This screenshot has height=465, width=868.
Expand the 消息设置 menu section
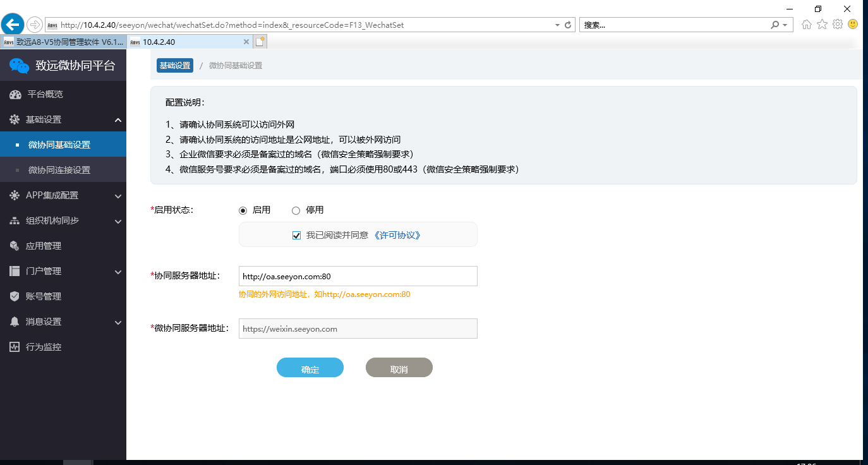[x=118, y=322]
